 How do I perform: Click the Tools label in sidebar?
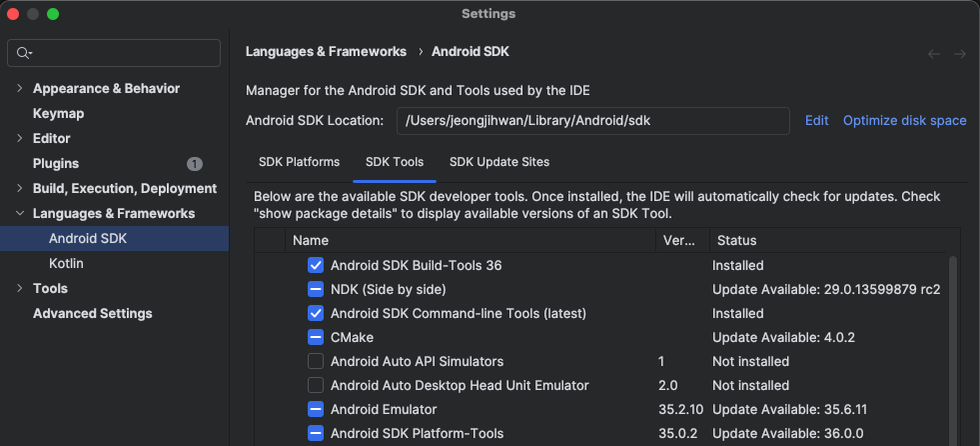point(50,288)
